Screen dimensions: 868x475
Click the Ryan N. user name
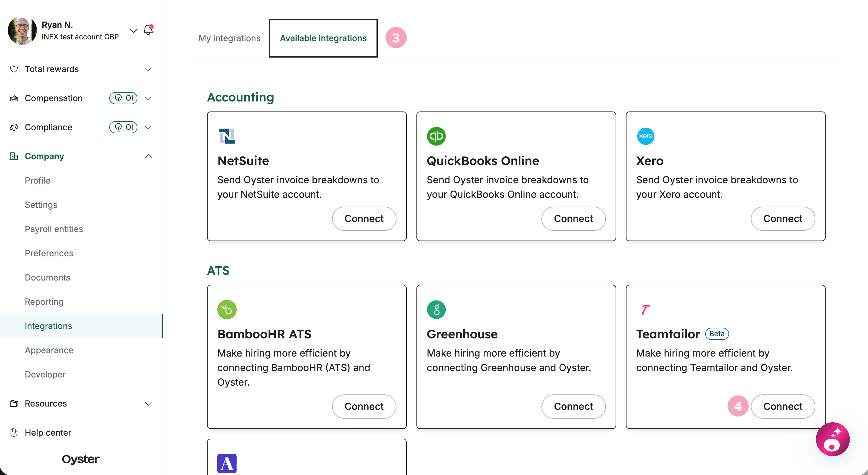(57, 25)
